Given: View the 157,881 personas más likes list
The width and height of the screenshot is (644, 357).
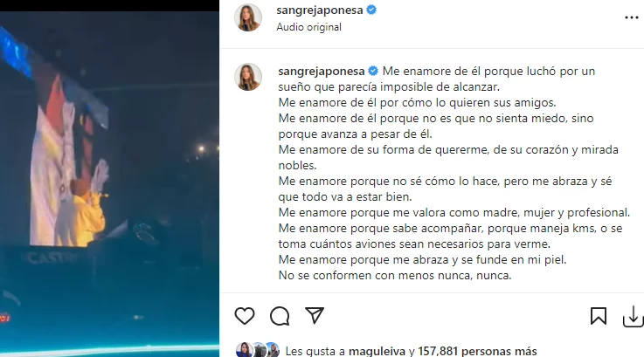Looking at the screenshot, I should pyautogui.click(x=477, y=351).
